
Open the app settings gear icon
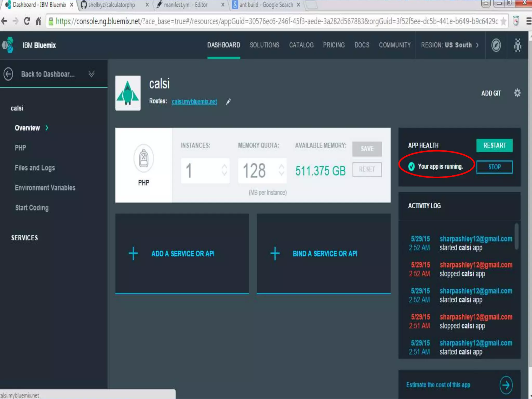click(517, 93)
